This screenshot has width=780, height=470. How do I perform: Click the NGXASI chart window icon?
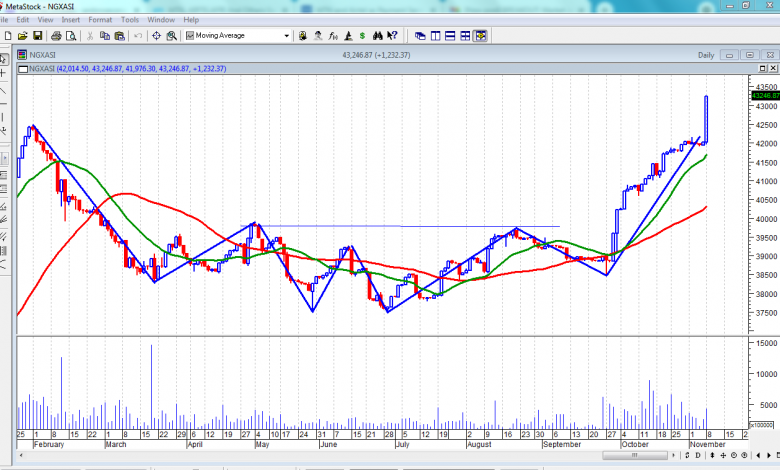pos(22,55)
